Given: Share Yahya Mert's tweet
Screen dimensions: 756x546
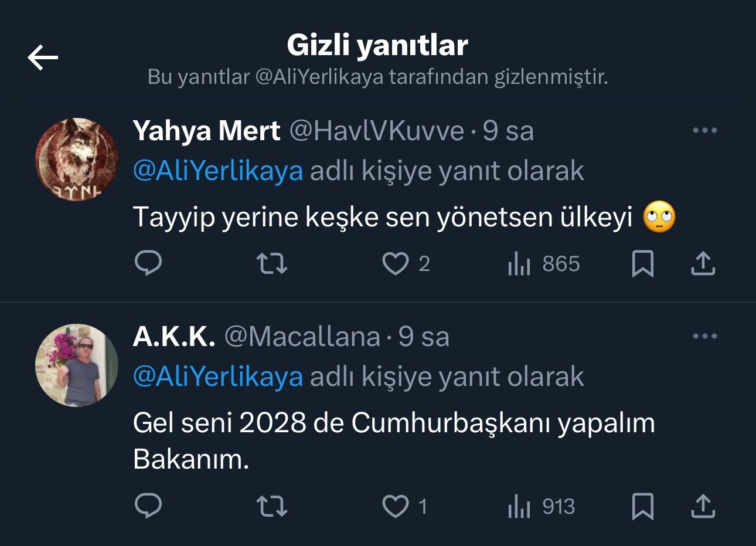Looking at the screenshot, I should coord(703,263).
